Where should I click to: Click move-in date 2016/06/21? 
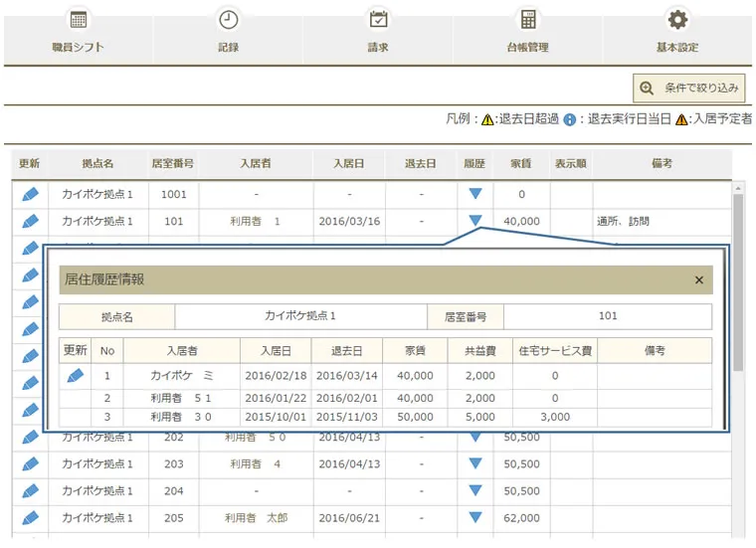tap(349, 518)
